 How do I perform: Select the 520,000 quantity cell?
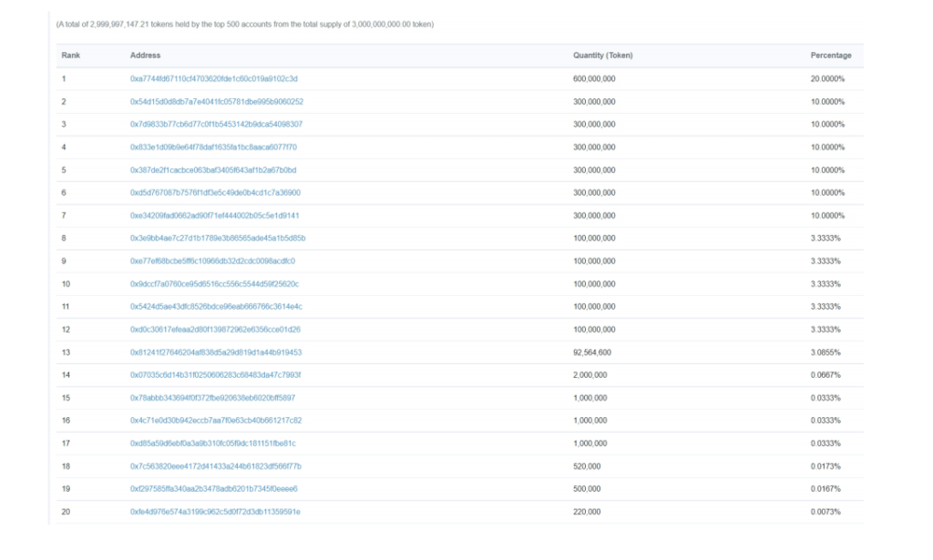(587, 466)
